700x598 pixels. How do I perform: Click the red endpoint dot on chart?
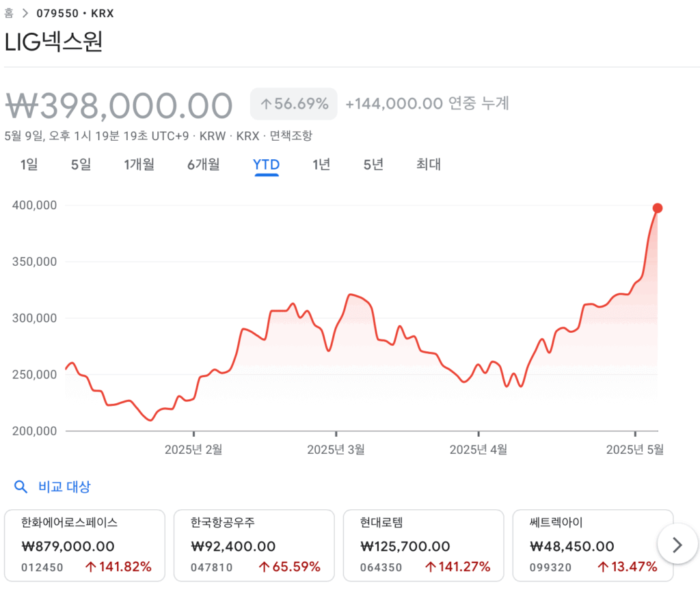pyautogui.click(x=657, y=208)
